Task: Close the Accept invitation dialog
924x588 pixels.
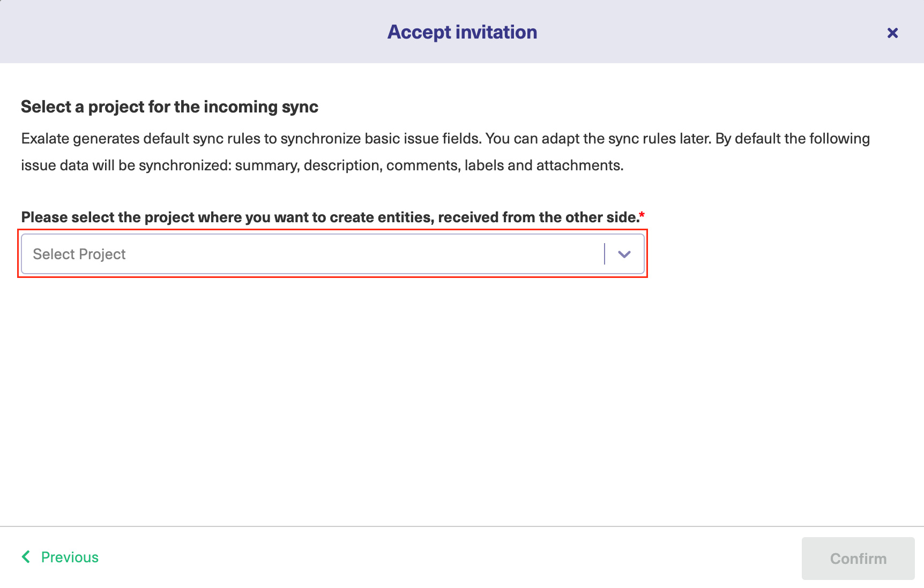Action: tap(892, 33)
